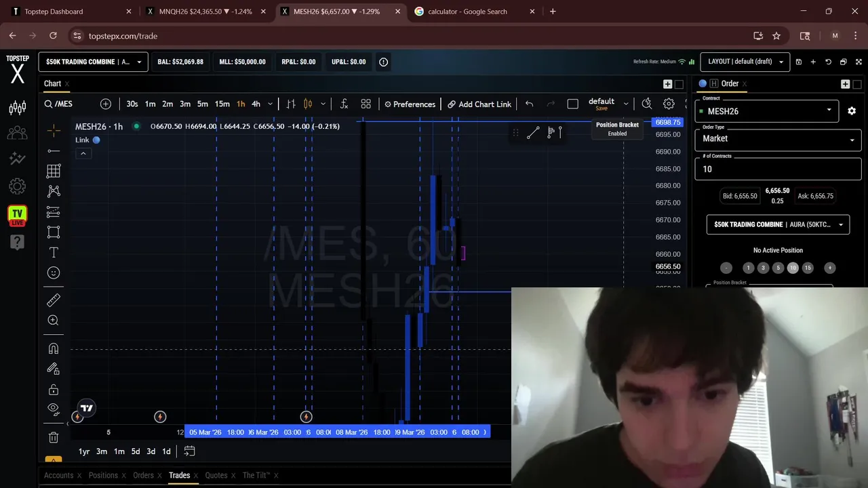Add new layout with plus icon
This screenshot has width=868, height=488.
[813, 62]
